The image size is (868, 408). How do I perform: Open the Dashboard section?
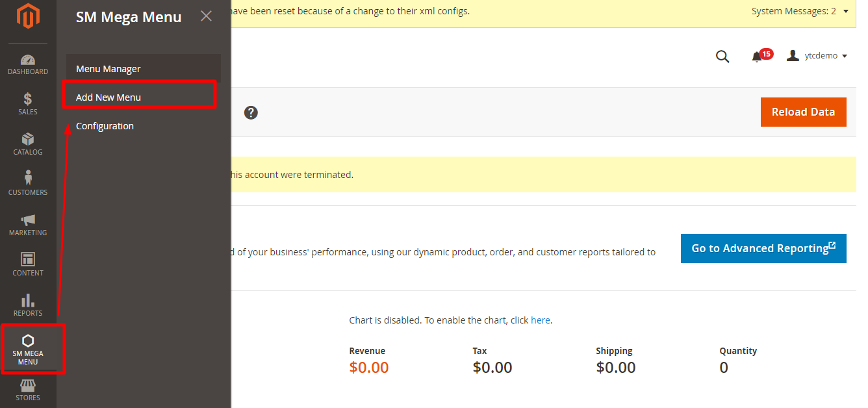[x=28, y=64]
